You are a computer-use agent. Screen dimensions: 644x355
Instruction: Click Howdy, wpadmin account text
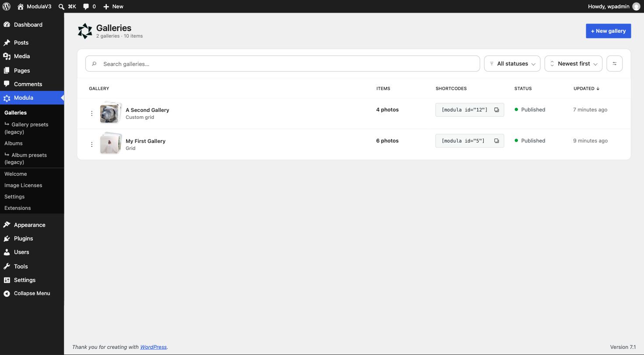609,7
